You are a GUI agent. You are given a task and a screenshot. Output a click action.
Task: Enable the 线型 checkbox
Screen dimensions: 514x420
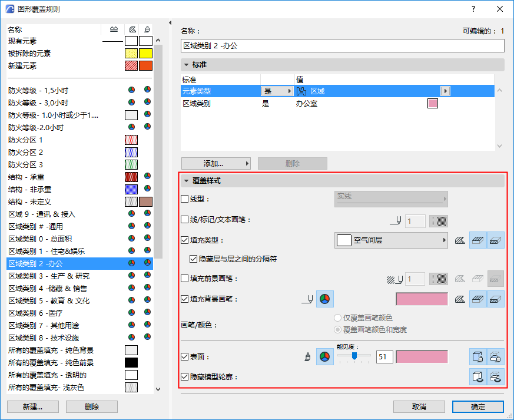point(184,199)
